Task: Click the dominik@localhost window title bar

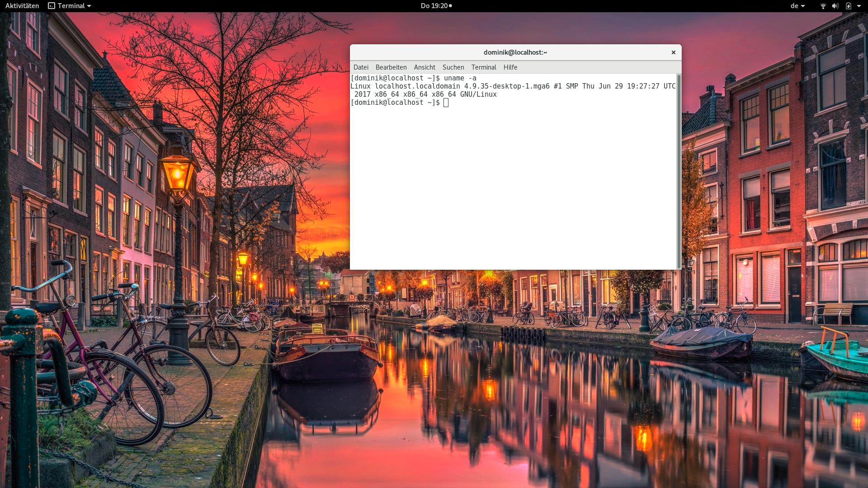Action: point(515,52)
